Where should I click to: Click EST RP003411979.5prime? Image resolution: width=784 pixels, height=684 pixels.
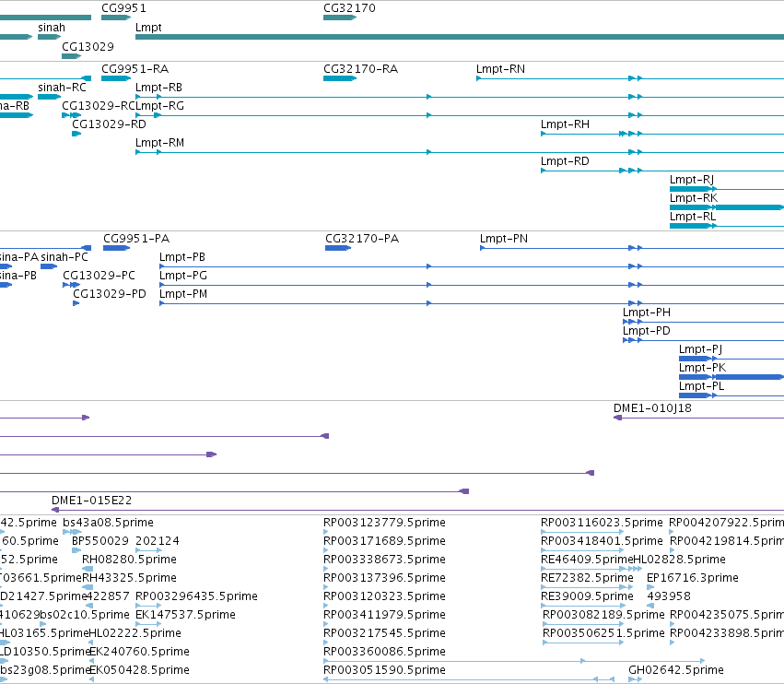click(x=326, y=624)
